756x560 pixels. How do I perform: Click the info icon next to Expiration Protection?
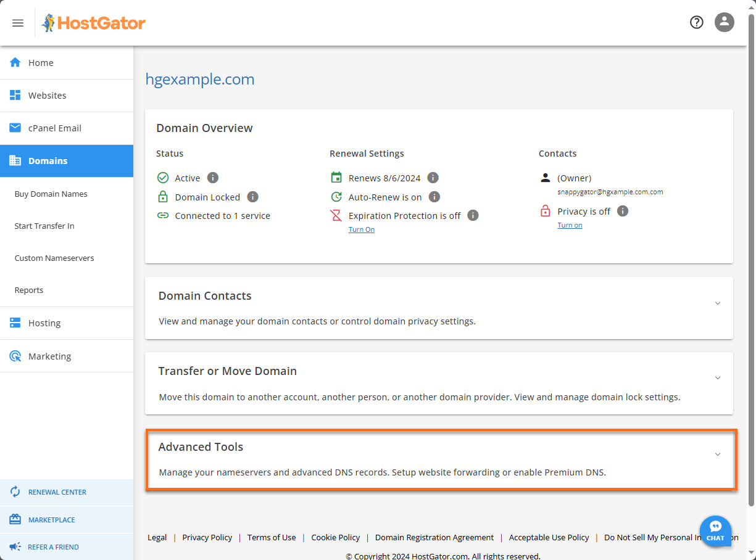pos(472,215)
